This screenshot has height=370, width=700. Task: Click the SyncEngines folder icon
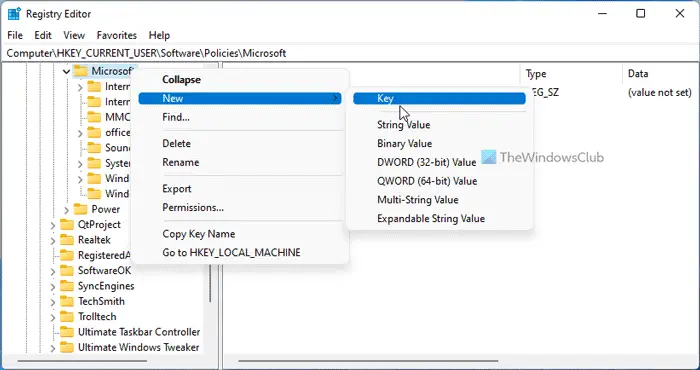tap(67, 286)
